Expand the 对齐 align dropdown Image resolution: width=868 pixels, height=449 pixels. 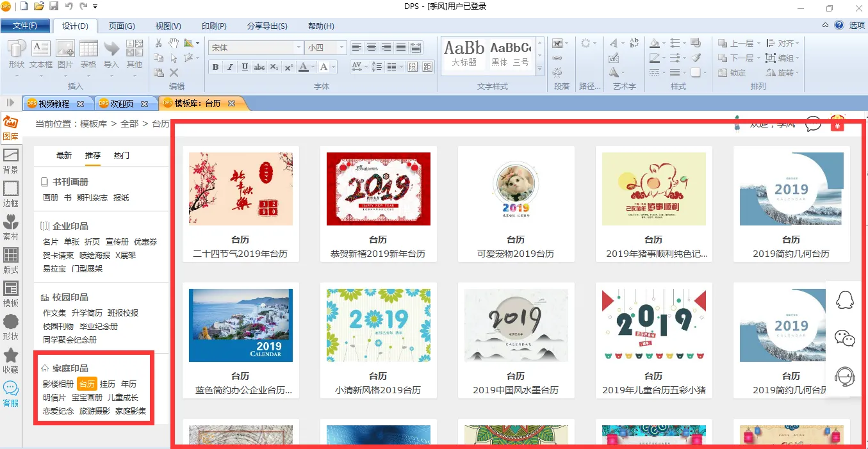pos(798,44)
